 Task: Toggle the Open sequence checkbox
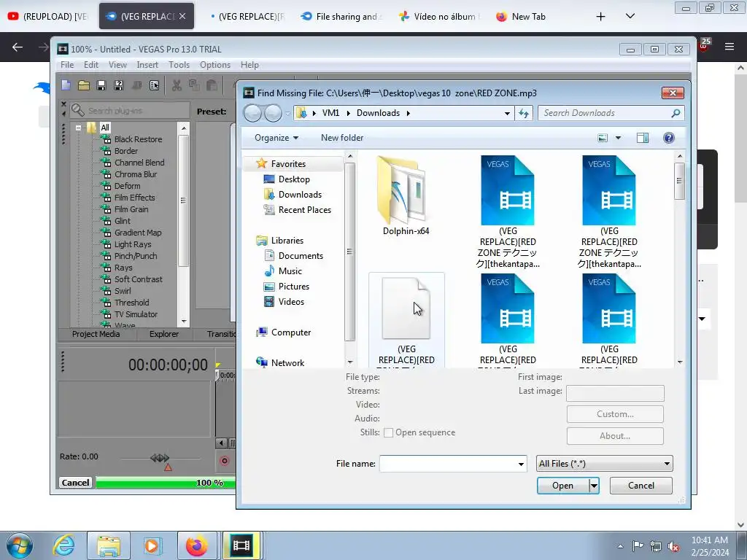(388, 432)
